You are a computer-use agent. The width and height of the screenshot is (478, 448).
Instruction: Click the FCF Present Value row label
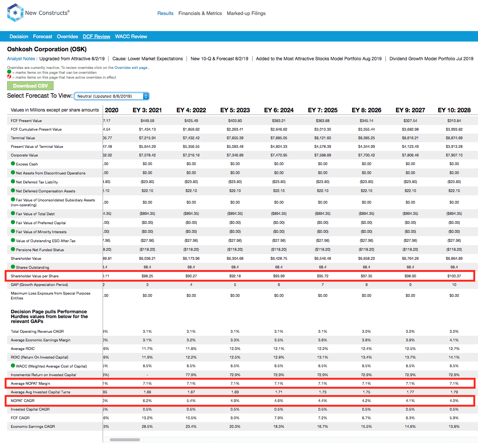(26, 121)
